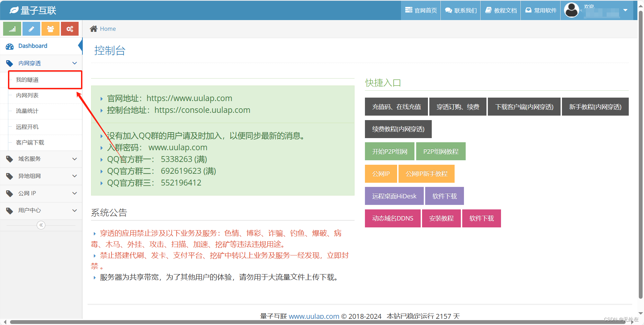Click the pink 安装教程 button
644x325 pixels.
[x=441, y=218]
